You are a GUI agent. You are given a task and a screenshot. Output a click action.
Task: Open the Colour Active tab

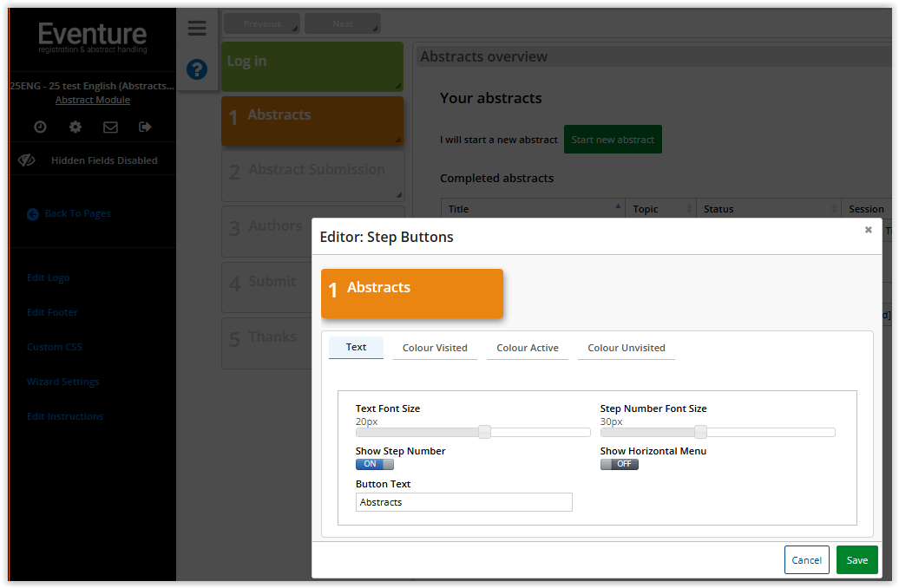[527, 348]
